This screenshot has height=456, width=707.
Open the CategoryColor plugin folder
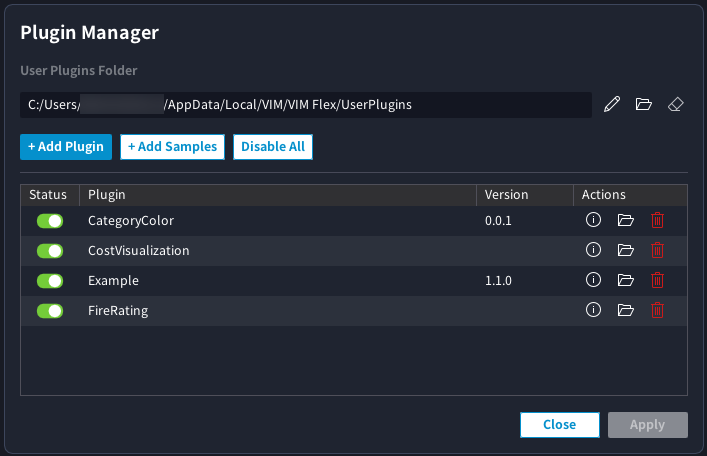[x=626, y=220]
